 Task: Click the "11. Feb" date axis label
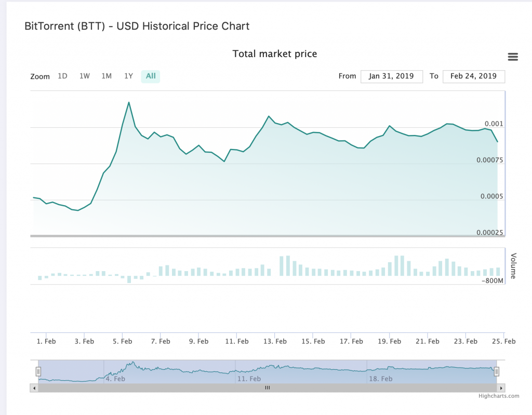(237, 341)
